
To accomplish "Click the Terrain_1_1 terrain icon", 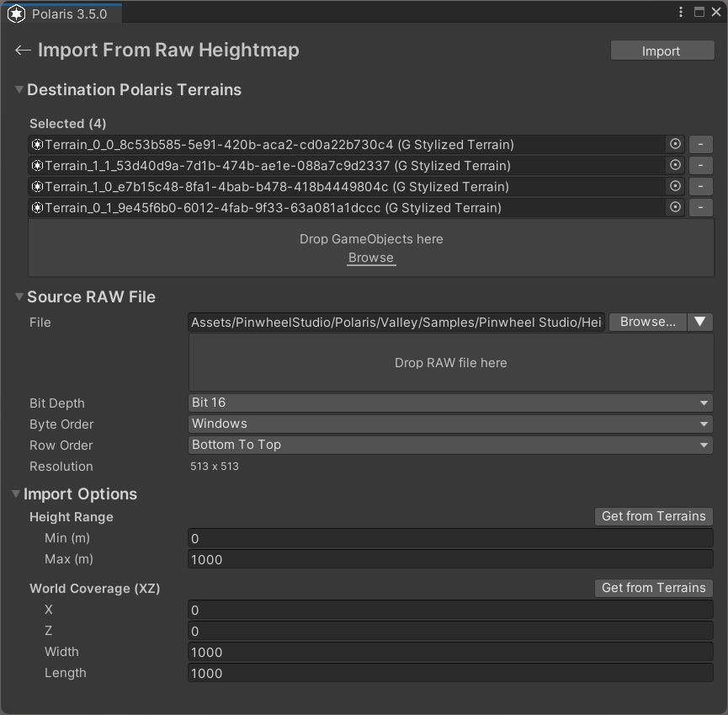I will pyautogui.click(x=37, y=166).
